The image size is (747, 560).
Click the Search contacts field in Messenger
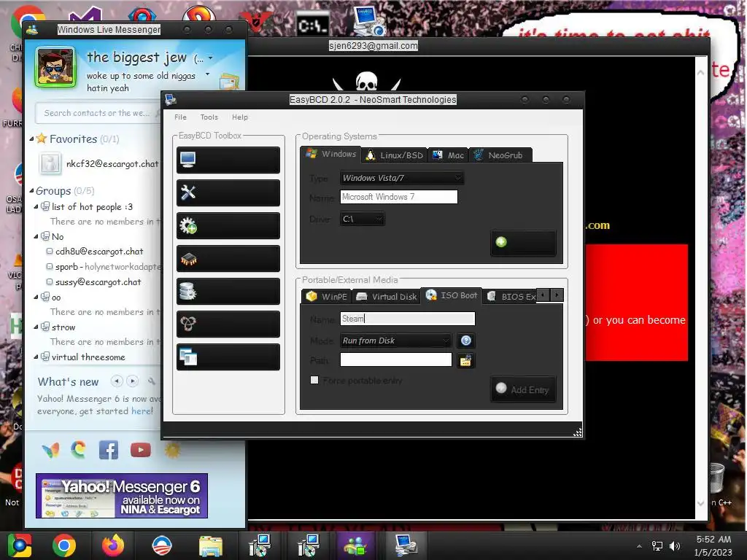(x=98, y=113)
